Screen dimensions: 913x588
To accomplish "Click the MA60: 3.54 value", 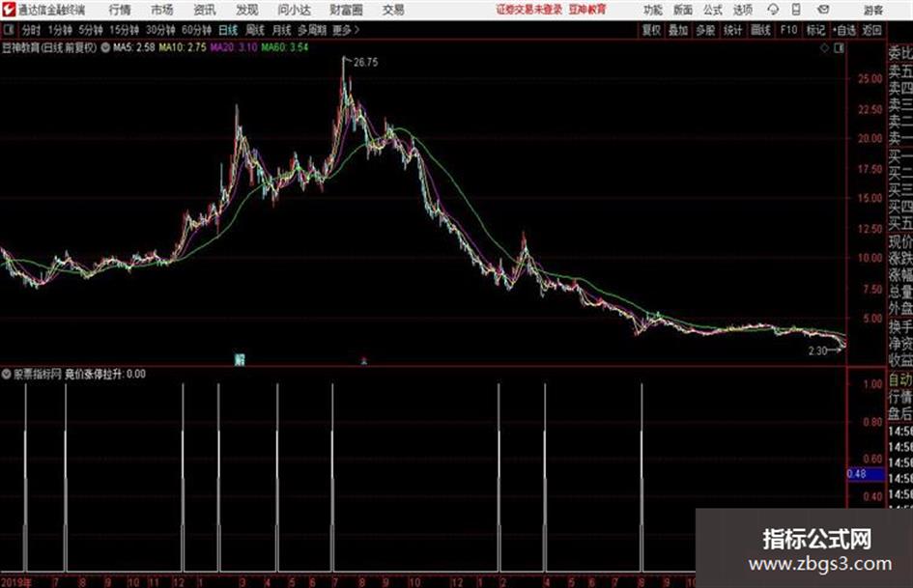I will (x=285, y=47).
